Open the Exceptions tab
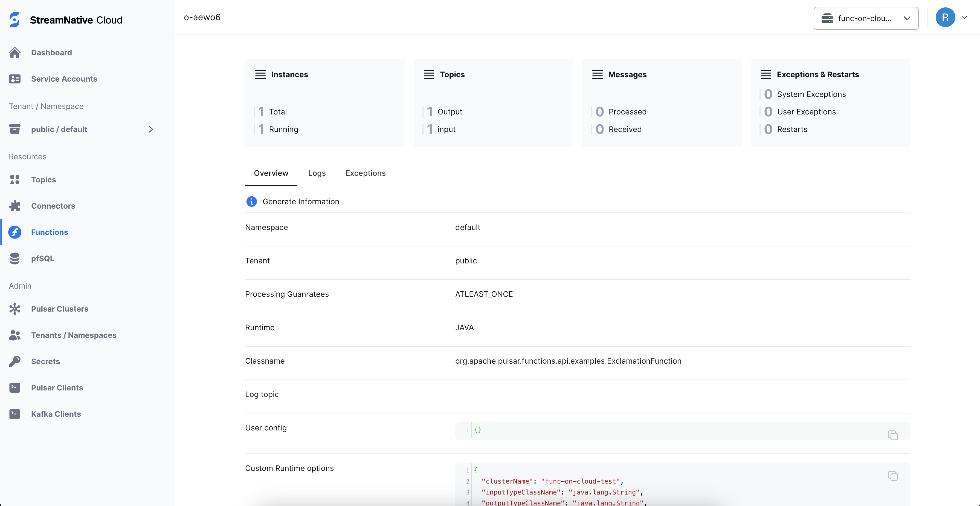The width and height of the screenshot is (980, 506). point(365,173)
